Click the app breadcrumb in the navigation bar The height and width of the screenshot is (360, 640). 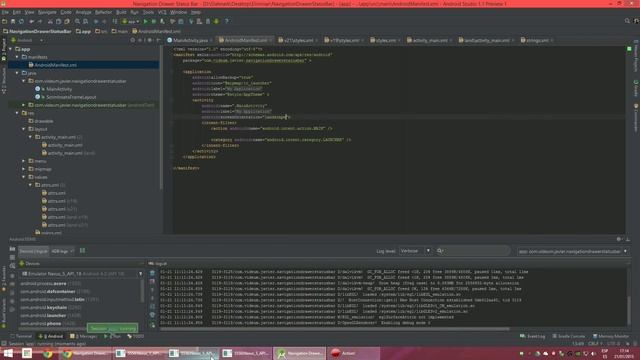click(84, 31)
